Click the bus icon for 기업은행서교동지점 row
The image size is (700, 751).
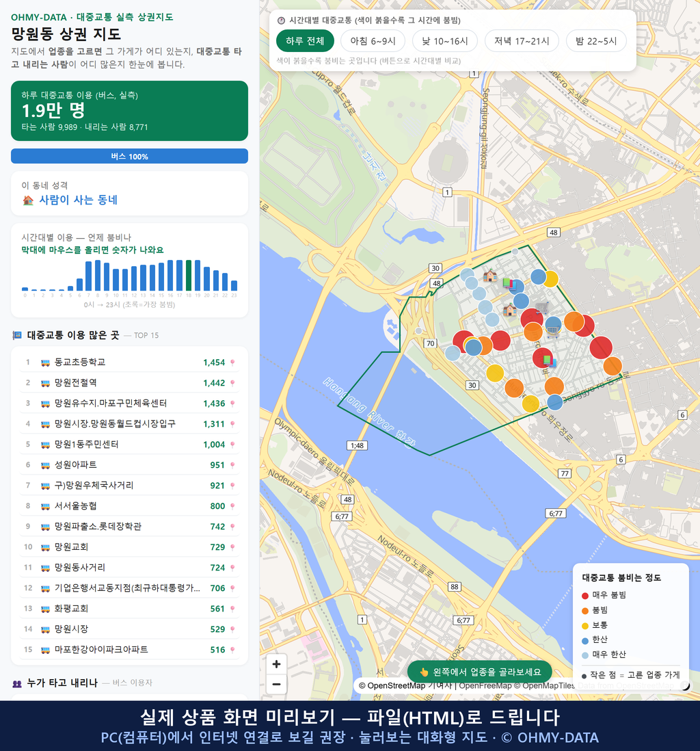click(x=46, y=589)
